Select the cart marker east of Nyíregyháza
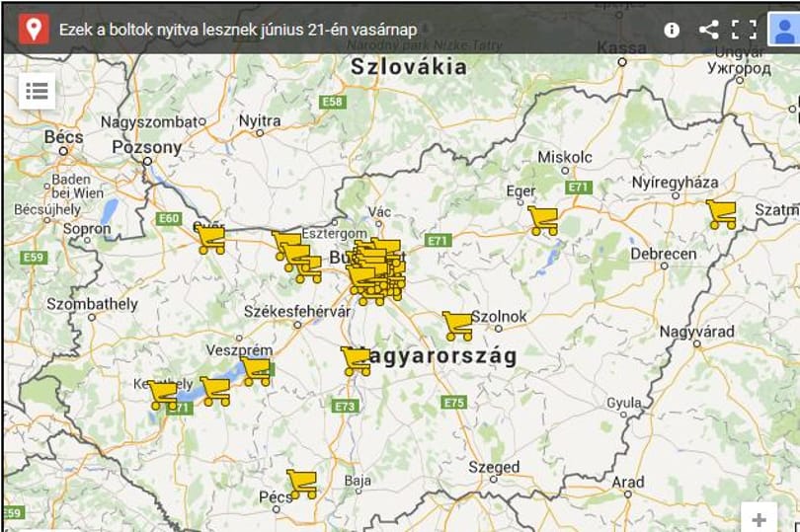 pos(722,214)
